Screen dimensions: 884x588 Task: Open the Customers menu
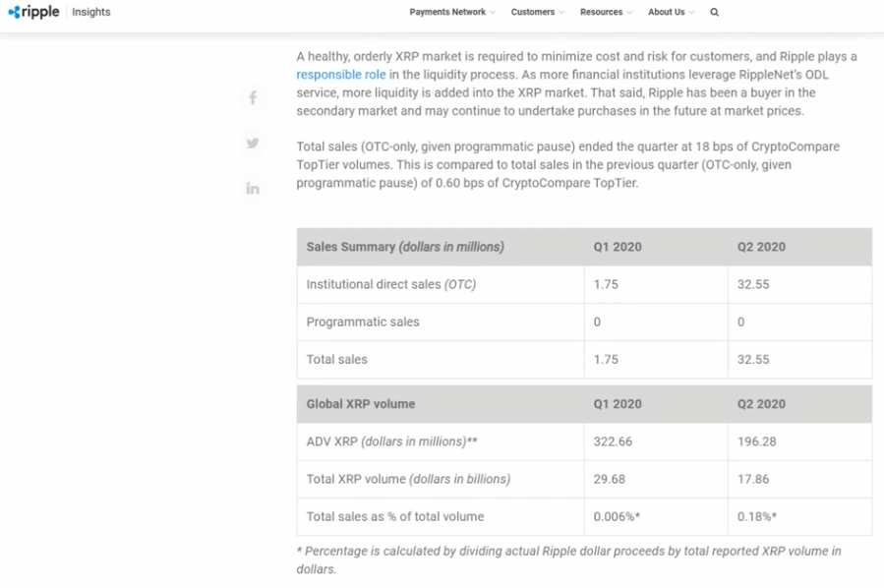[532, 12]
